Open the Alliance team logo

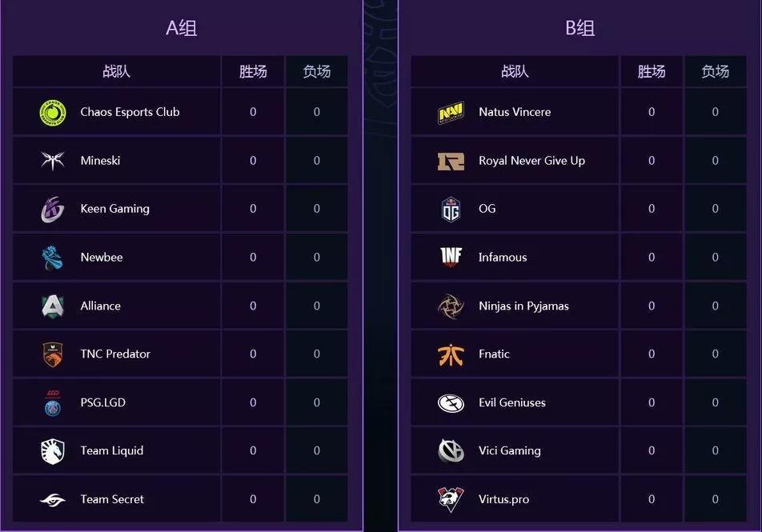point(53,306)
